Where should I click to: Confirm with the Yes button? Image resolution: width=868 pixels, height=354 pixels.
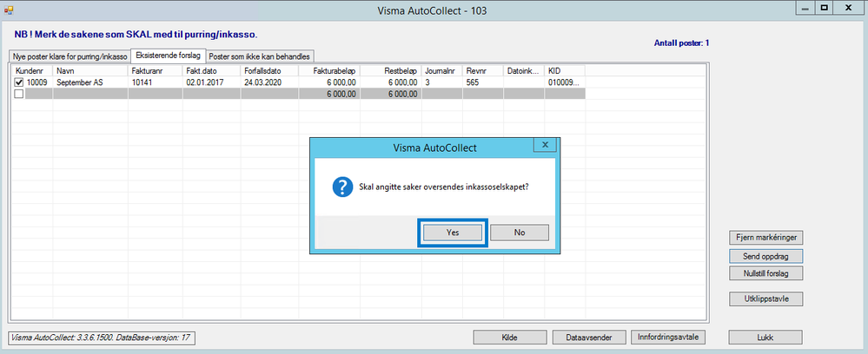pyautogui.click(x=453, y=233)
